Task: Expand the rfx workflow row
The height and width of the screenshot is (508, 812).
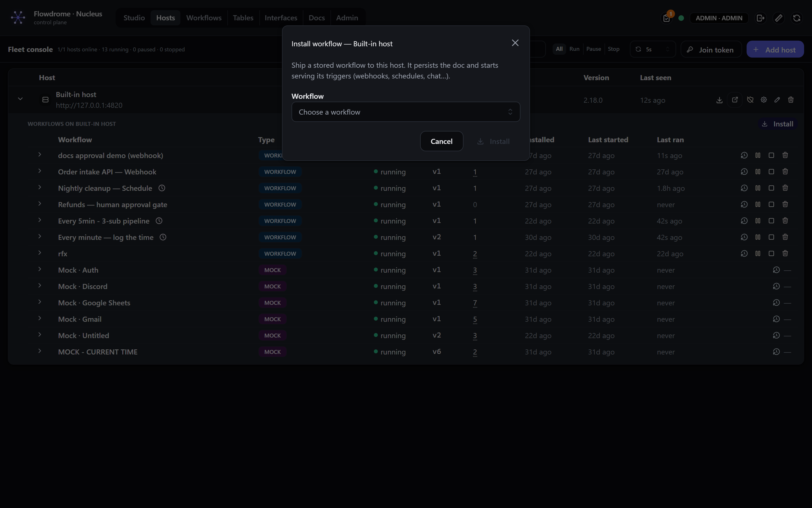Action: [x=39, y=253]
